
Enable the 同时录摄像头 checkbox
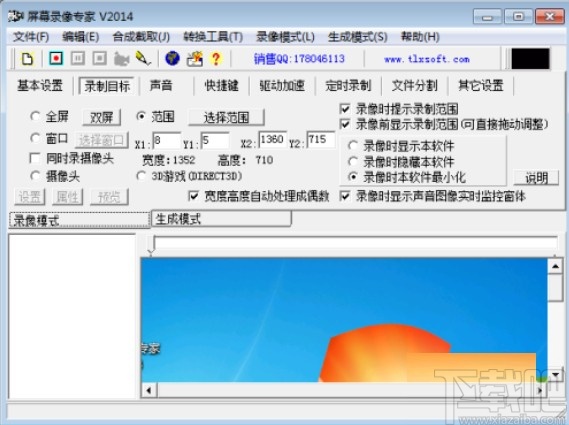(35, 158)
